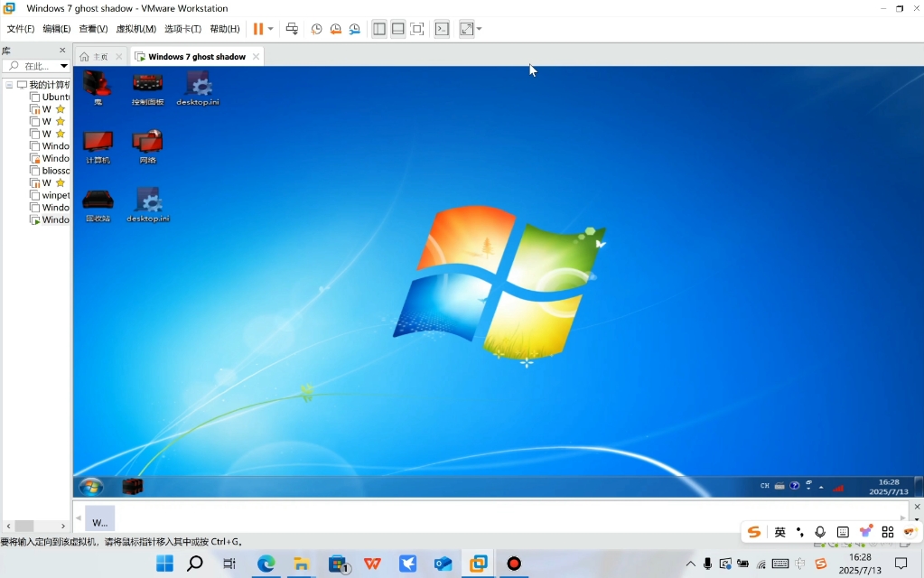Click the stretch guest display icon
Image resolution: width=924 pixels, height=578 pixels.
pos(467,29)
